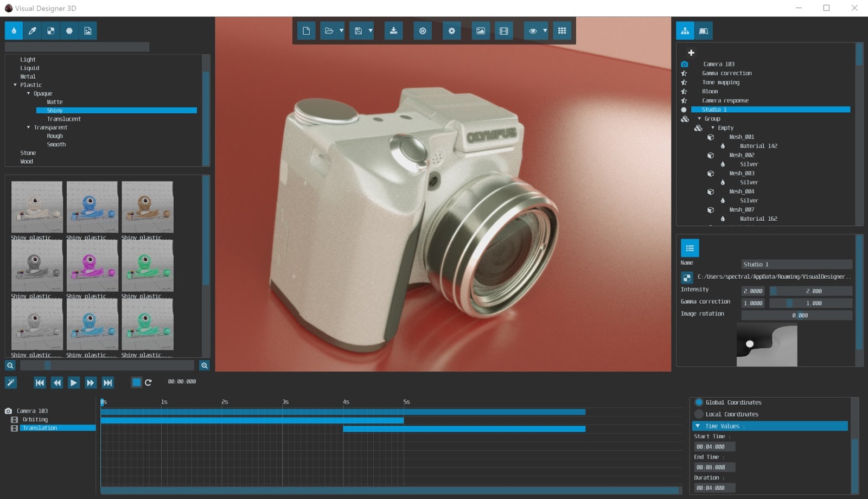The height and width of the screenshot is (499, 868).
Task: Click the fast forward button
Action: pos(91,382)
